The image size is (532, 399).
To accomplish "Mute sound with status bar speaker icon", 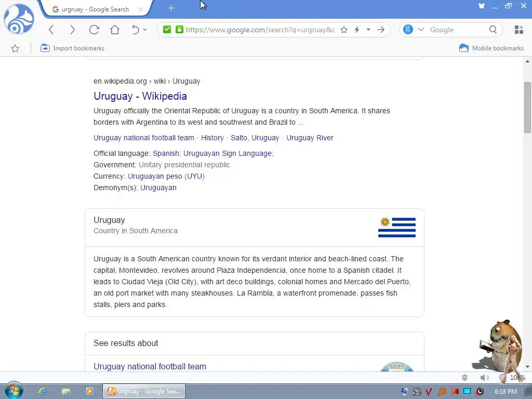I will pyautogui.click(x=485, y=378).
